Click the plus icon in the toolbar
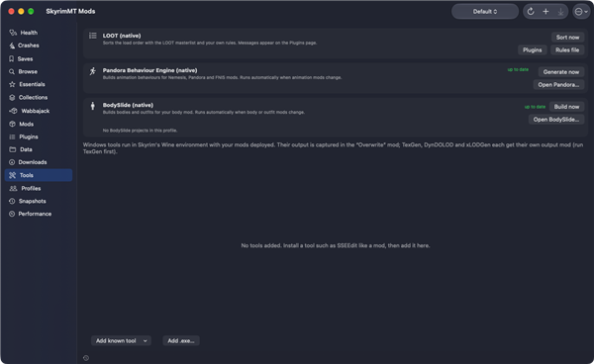This screenshot has height=364, width=594. [x=545, y=11]
